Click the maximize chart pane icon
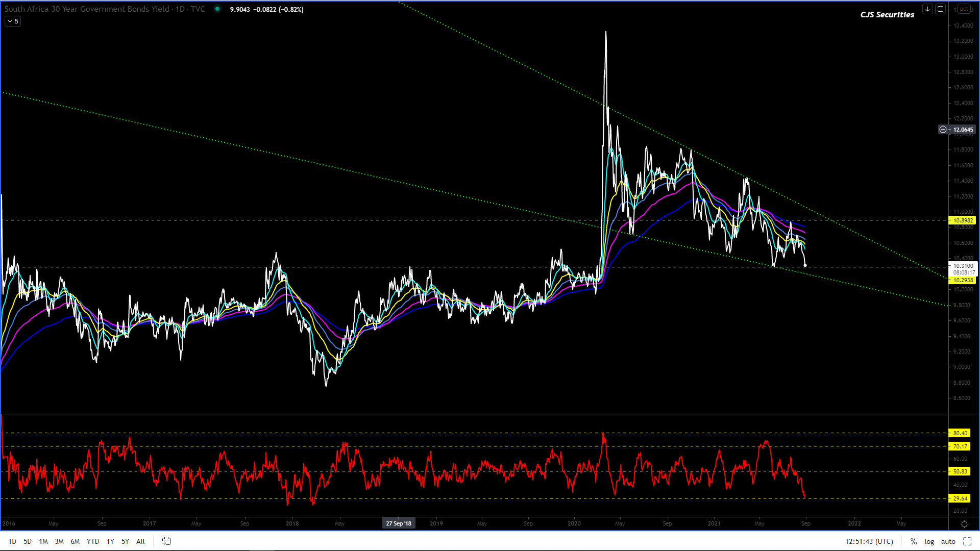 pos(940,9)
